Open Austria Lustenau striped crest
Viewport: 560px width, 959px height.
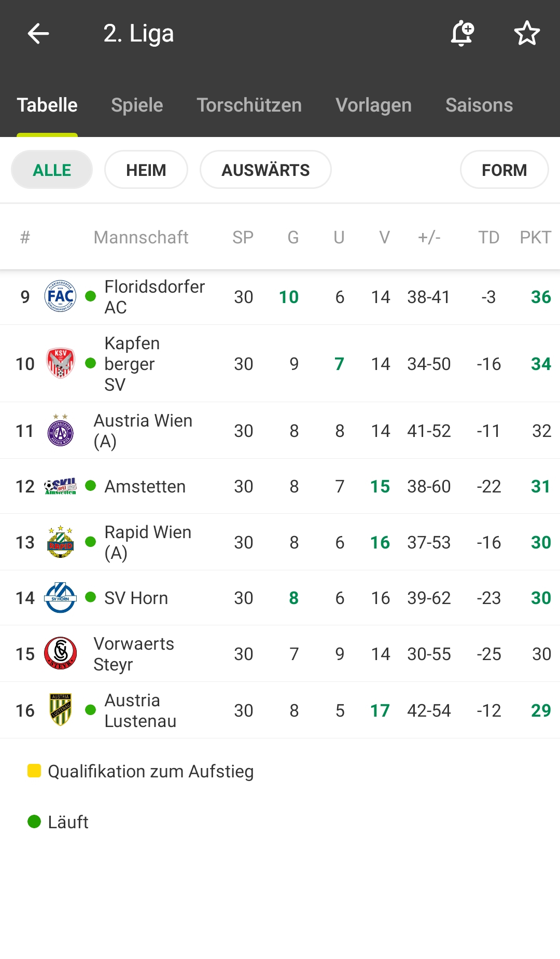coord(61,710)
